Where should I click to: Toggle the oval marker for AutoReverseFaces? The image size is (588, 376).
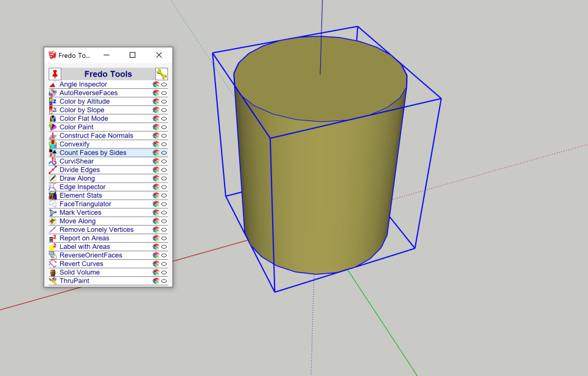[x=164, y=93]
